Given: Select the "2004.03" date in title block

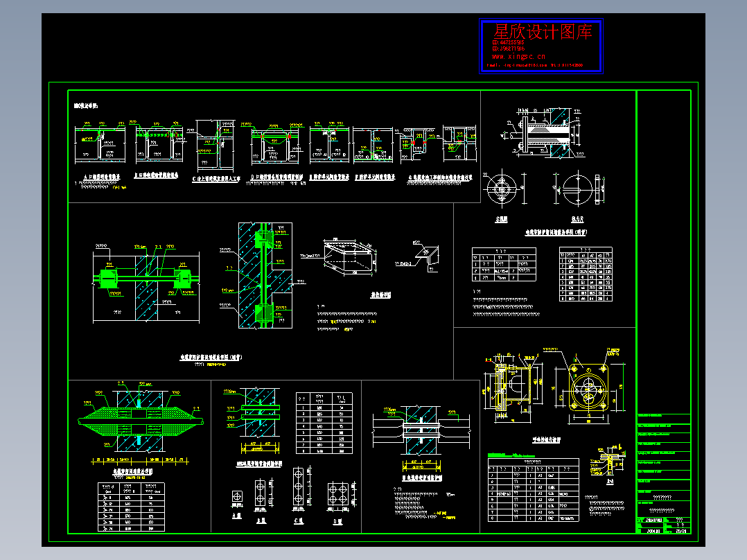Looking at the screenshot, I should [x=653, y=531].
